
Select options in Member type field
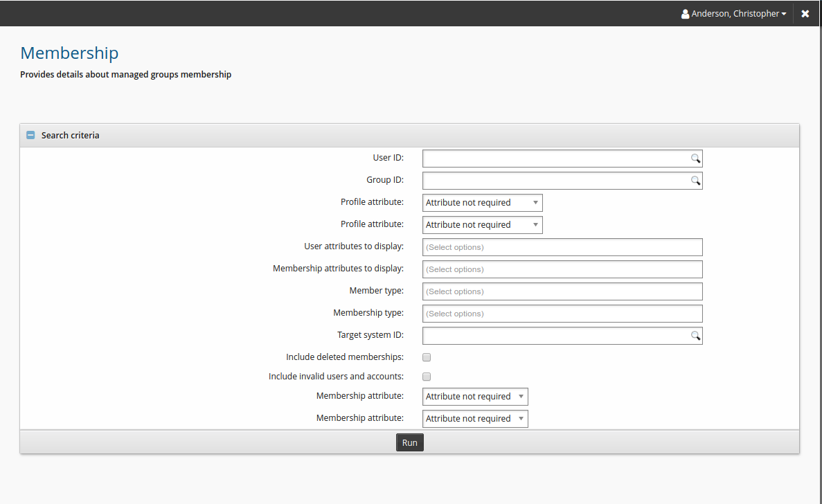pyautogui.click(x=562, y=291)
